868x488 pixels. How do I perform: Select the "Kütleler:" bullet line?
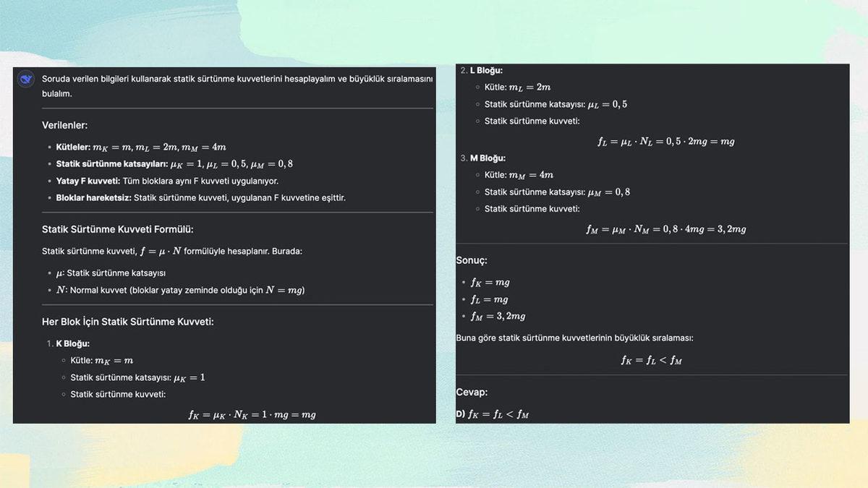(141, 147)
